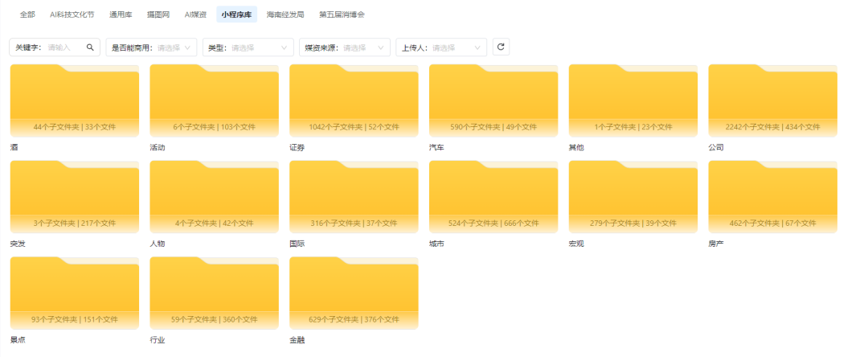
Task: Expand the 上传人 dropdown
Action: (x=441, y=47)
